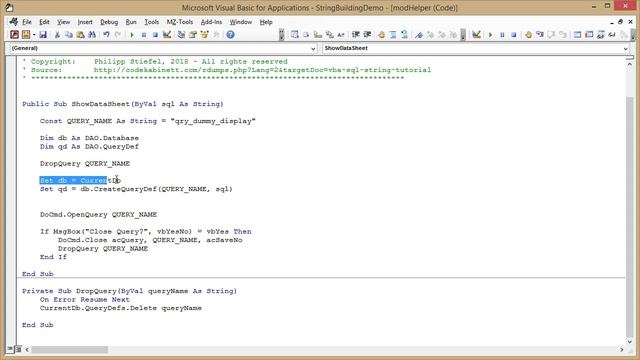Stop execution with Debug toolbar Reset icon
Image resolution: width=640 pixels, height=360 pixels.
(x=513, y=35)
